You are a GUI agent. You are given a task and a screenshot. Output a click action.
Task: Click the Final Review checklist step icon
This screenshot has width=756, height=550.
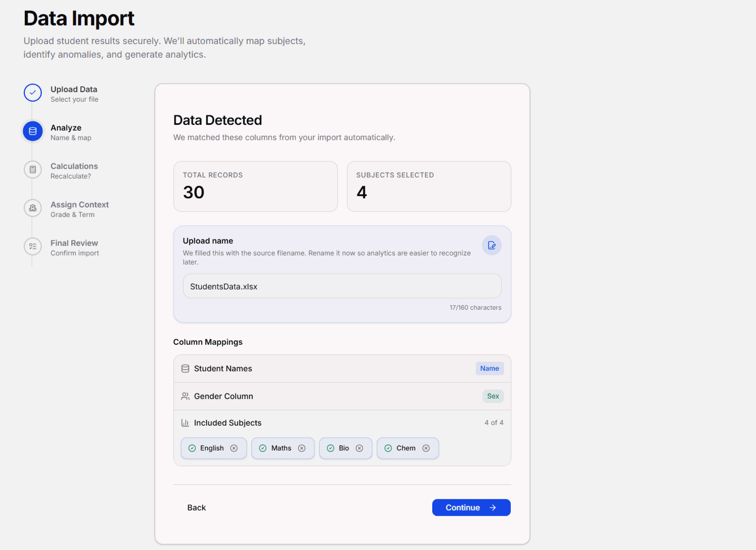(x=33, y=246)
